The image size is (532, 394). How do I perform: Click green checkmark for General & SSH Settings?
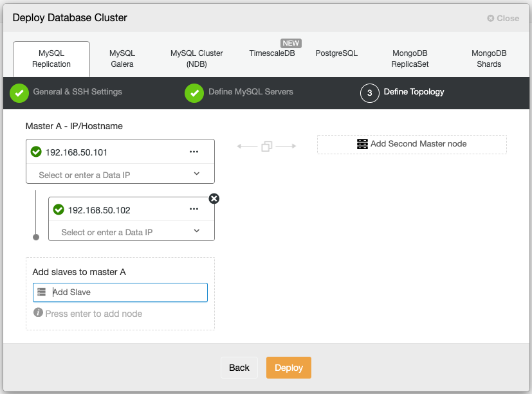click(x=19, y=93)
